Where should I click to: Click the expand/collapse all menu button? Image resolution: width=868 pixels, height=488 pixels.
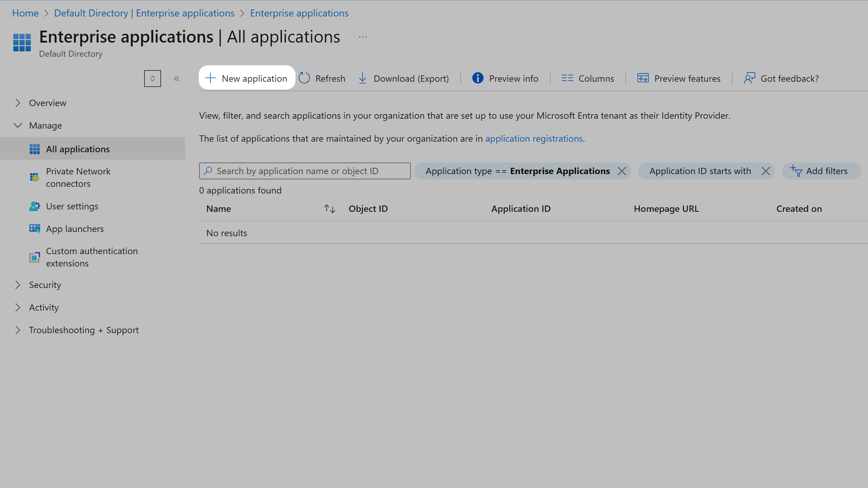(152, 78)
